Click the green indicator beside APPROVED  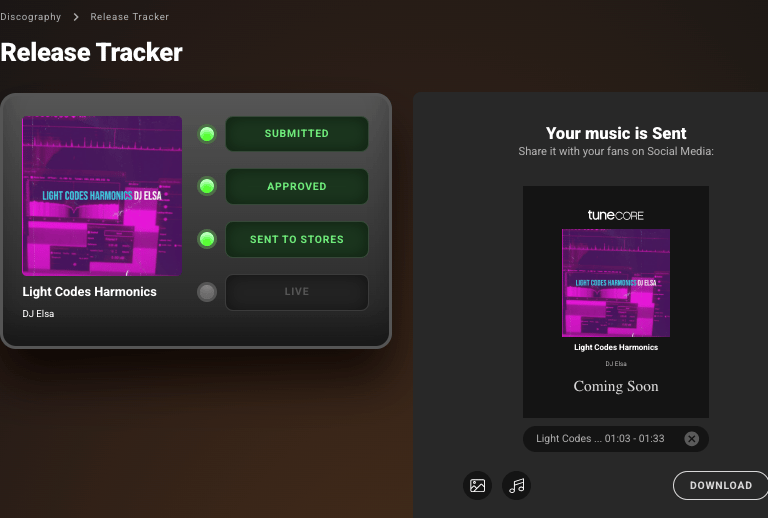(x=207, y=186)
